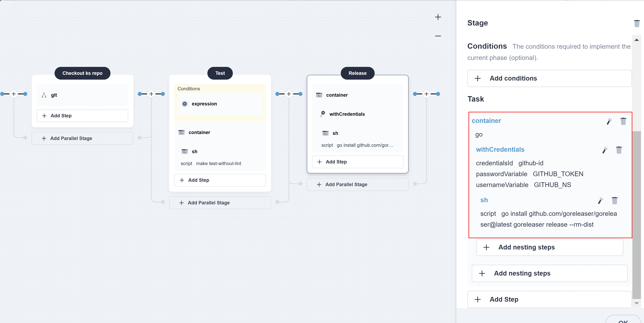Select the Test stage header
644x323 pixels.
tap(220, 73)
